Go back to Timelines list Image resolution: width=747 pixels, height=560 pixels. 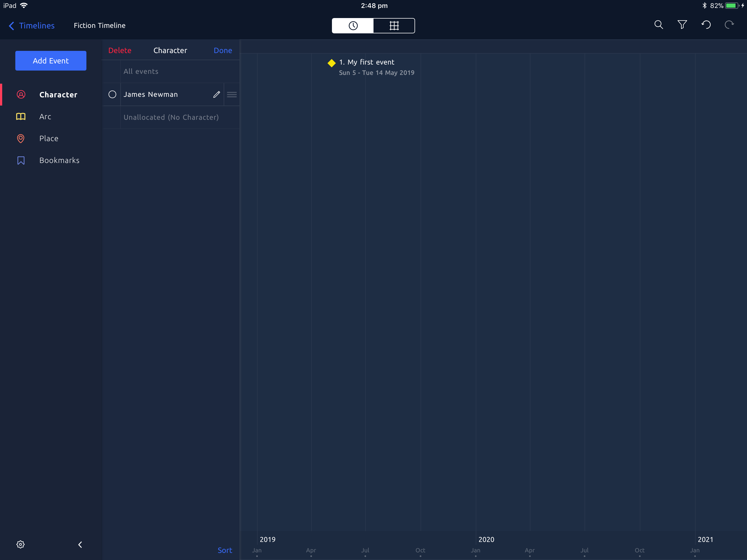(32, 26)
